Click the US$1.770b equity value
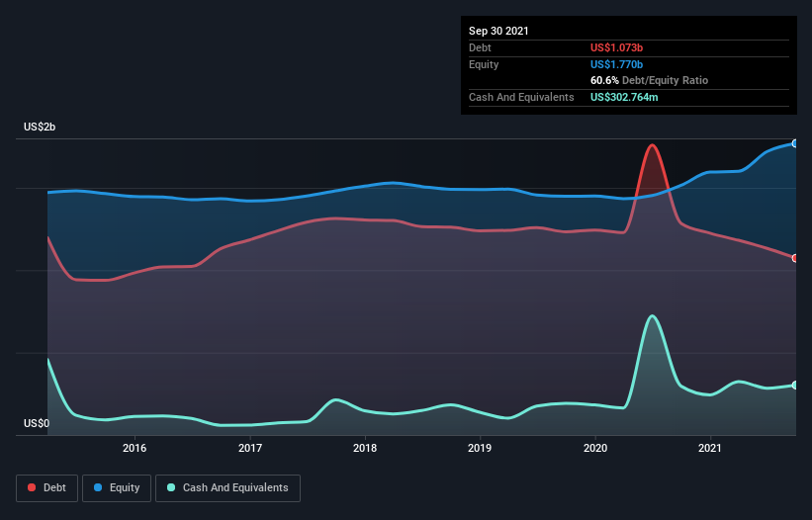The height and width of the screenshot is (520, 812). (616, 64)
